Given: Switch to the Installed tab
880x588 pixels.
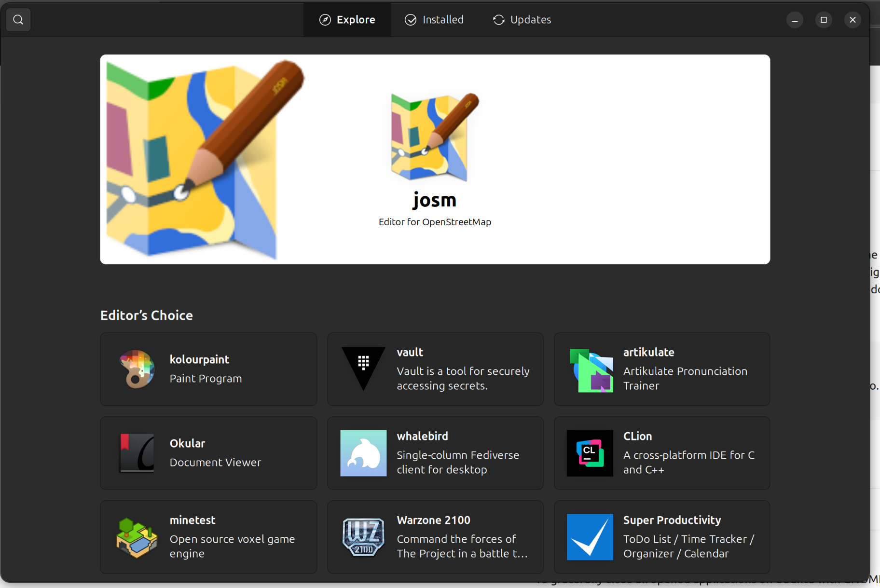Looking at the screenshot, I should pos(434,20).
